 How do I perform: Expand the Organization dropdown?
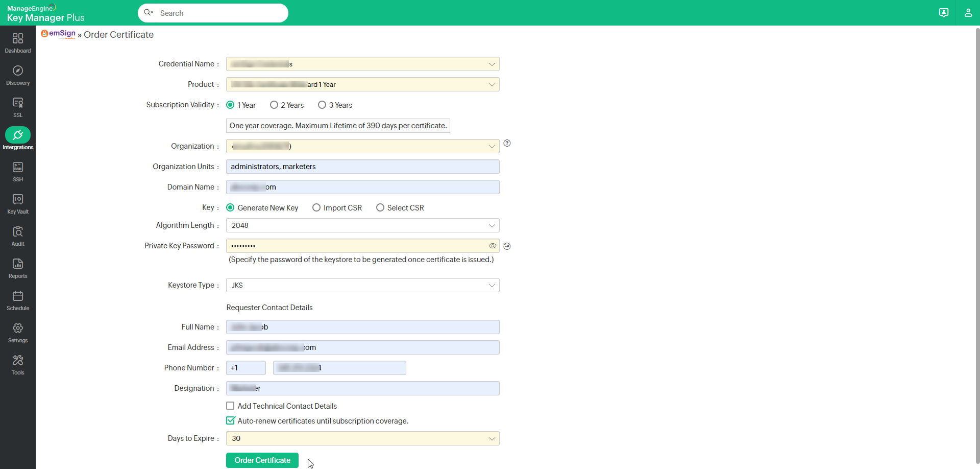click(363, 146)
